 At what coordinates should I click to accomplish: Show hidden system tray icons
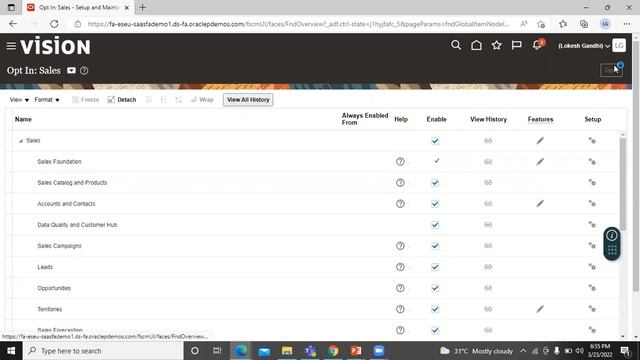coord(523,351)
